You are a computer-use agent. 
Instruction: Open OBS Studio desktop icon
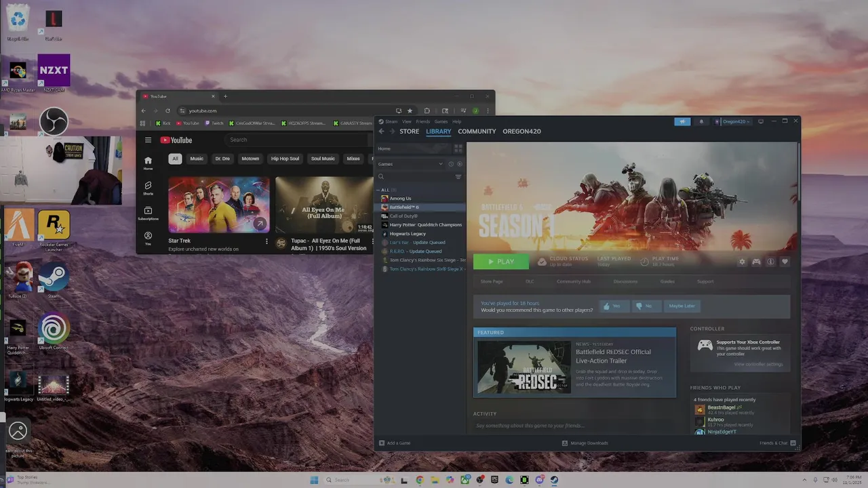click(x=54, y=122)
